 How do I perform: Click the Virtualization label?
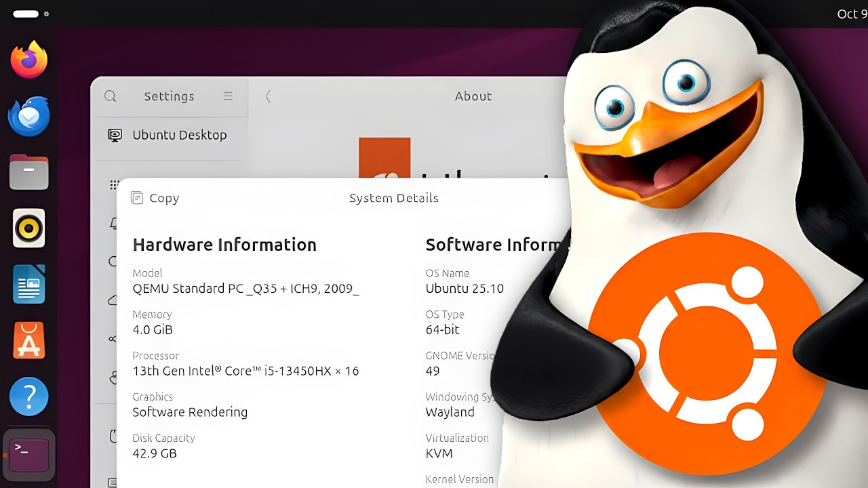[x=457, y=439]
